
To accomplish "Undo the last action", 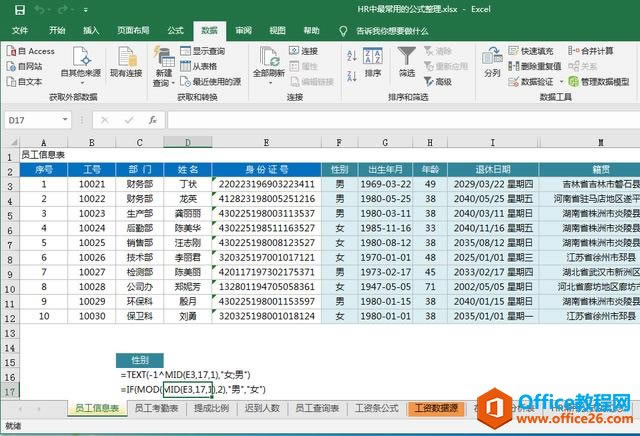I will pyautogui.click(x=40, y=10).
